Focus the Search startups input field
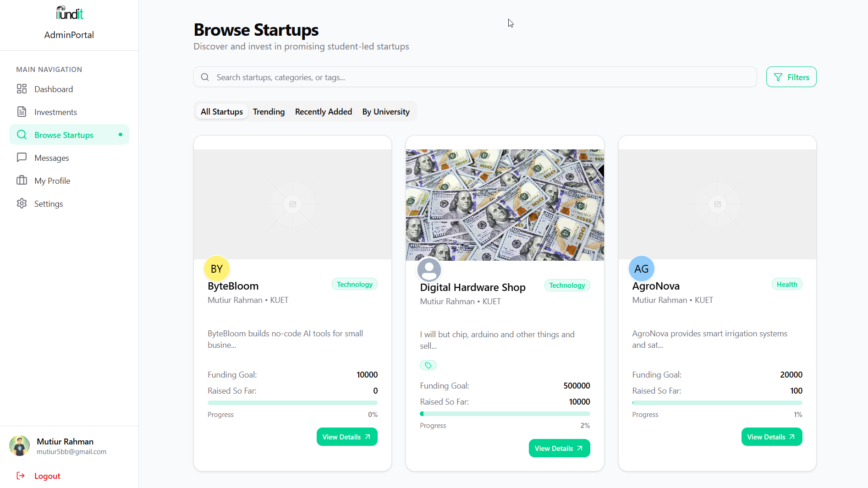 tap(475, 77)
